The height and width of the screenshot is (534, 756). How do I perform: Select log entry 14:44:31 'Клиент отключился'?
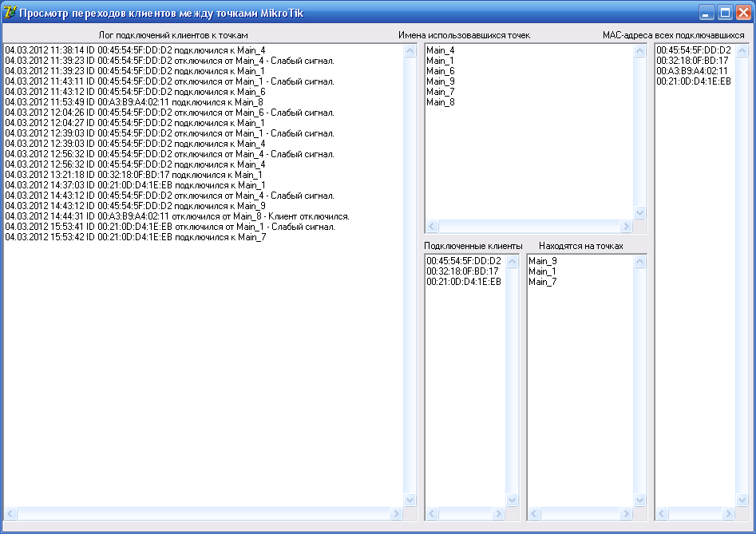(177, 216)
